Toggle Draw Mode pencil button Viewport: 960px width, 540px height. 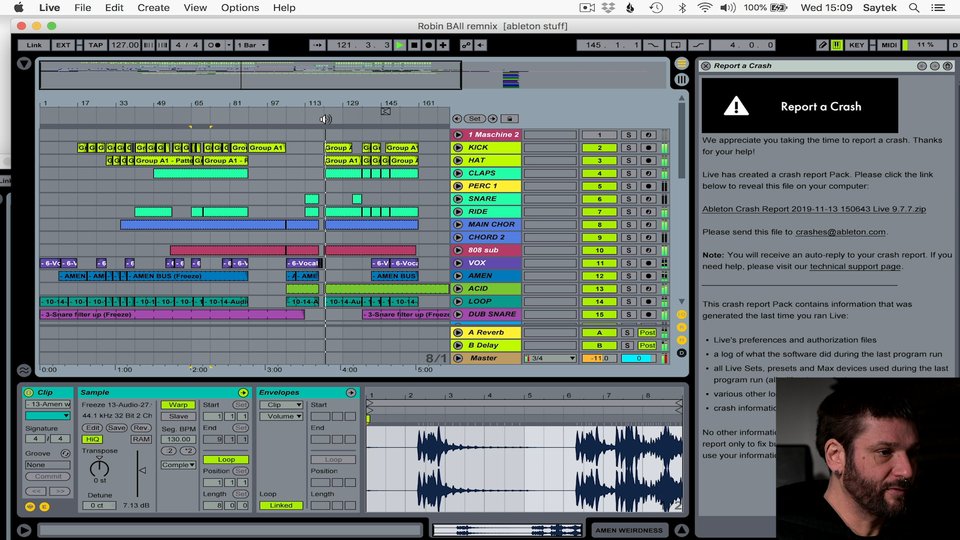[823, 45]
